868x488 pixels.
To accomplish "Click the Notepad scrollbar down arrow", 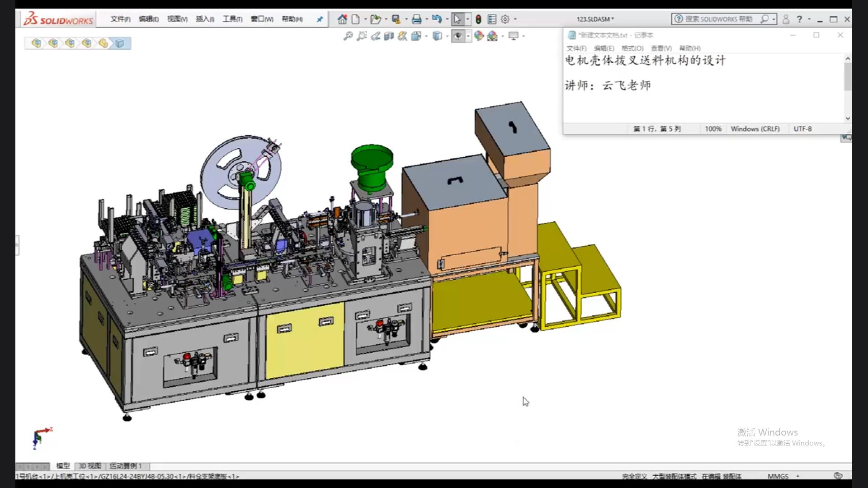I will click(848, 118).
